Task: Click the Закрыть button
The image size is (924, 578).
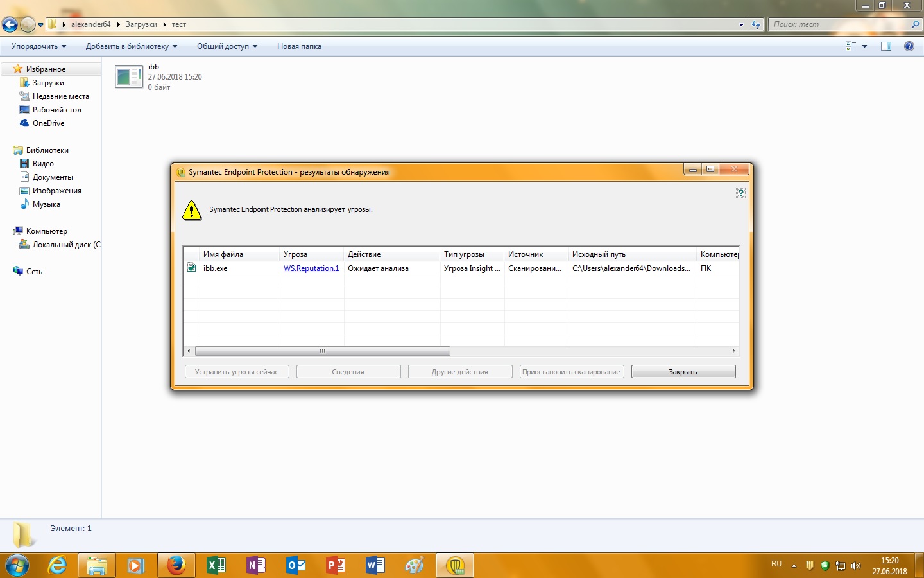Action: click(683, 372)
